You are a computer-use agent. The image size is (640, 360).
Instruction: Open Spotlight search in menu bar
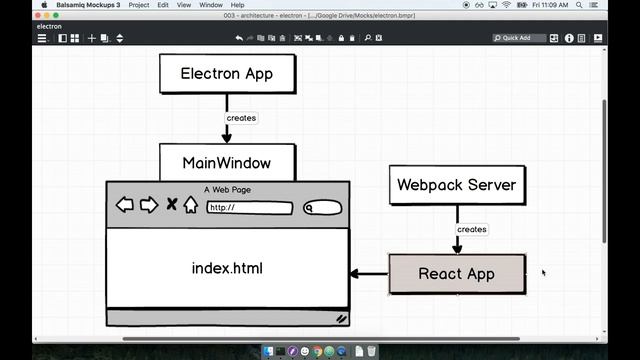coord(579,5)
